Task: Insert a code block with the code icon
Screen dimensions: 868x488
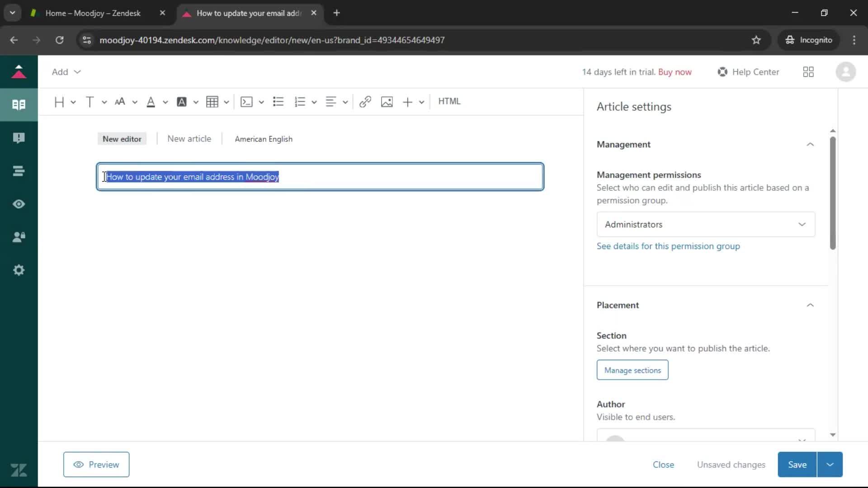Action: 246,102
